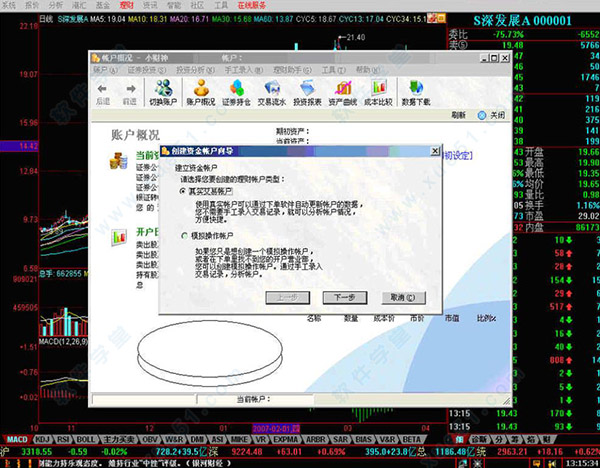Switch to SAR indicator tab
This screenshot has width=600, height=468.
[x=341, y=439]
